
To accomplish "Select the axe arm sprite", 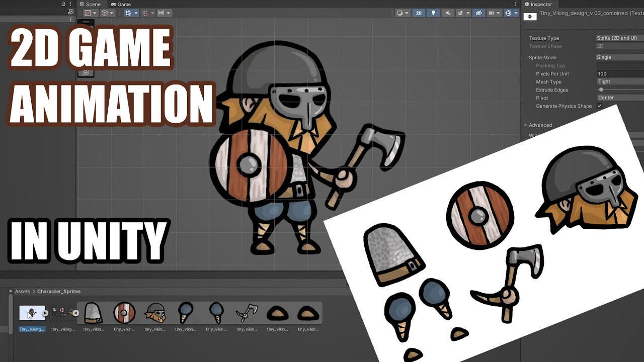I will pos(247,313).
